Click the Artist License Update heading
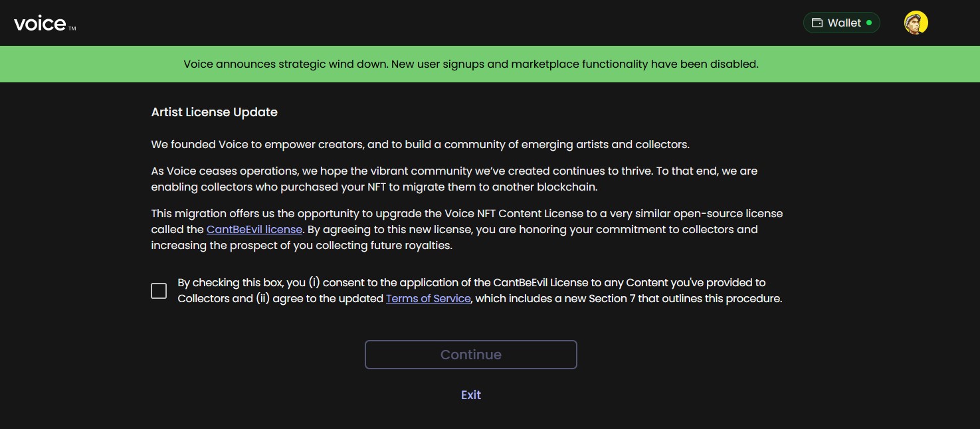This screenshot has width=980, height=429. (214, 112)
